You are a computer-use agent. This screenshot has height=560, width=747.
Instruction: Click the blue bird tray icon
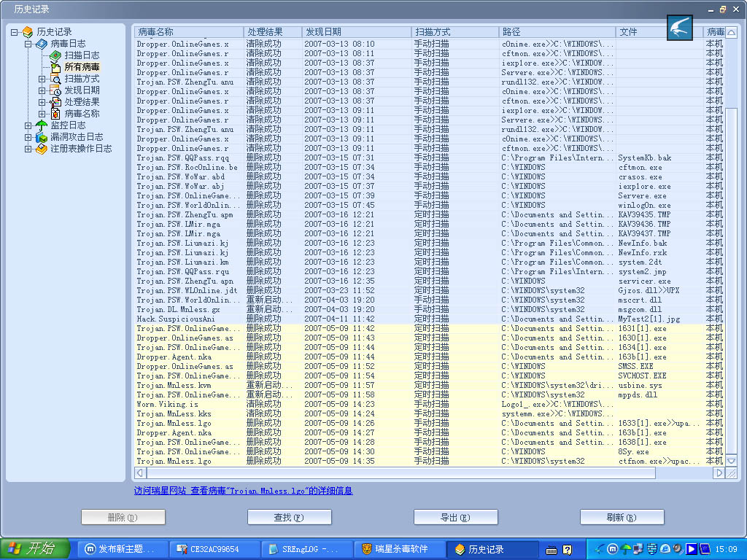600,550
